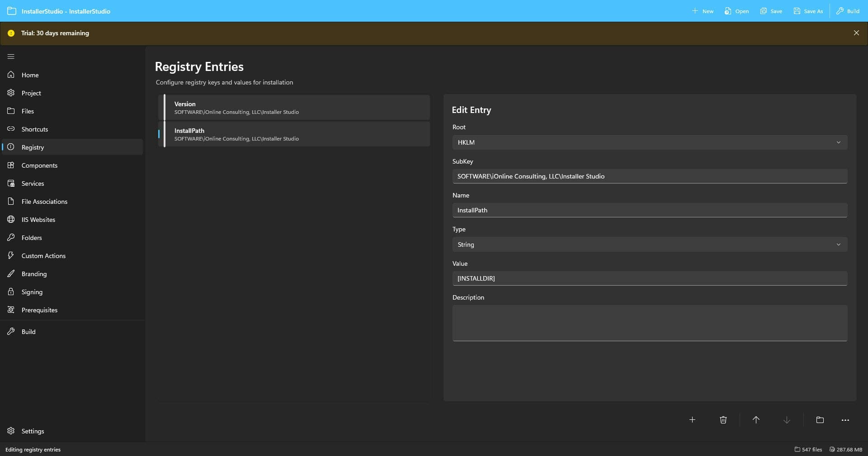
Task: Expand the Root dropdown showing HKLM
Action: pyautogui.click(x=839, y=142)
